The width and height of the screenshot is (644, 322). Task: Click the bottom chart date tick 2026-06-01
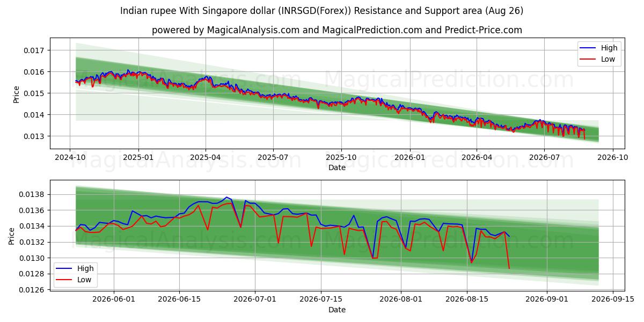click(x=113, y=299)
